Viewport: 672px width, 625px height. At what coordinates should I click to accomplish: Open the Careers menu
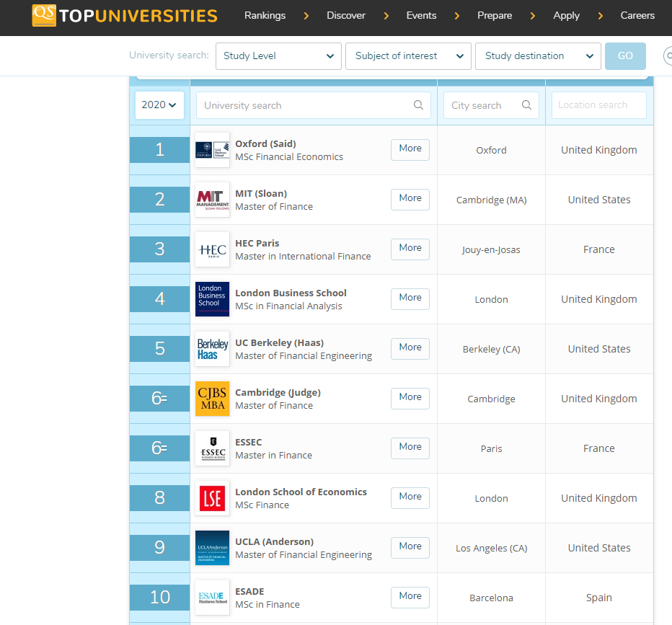click(637, 15)
